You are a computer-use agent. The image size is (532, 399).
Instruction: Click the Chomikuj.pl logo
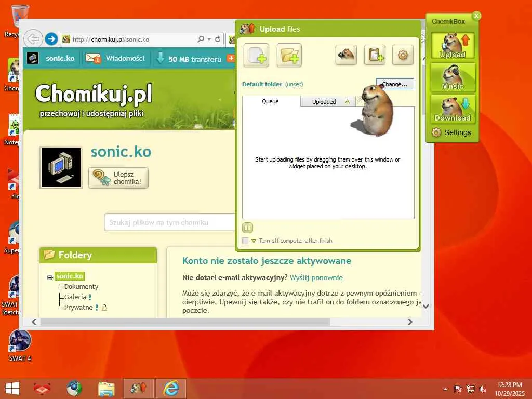(94, 94)
